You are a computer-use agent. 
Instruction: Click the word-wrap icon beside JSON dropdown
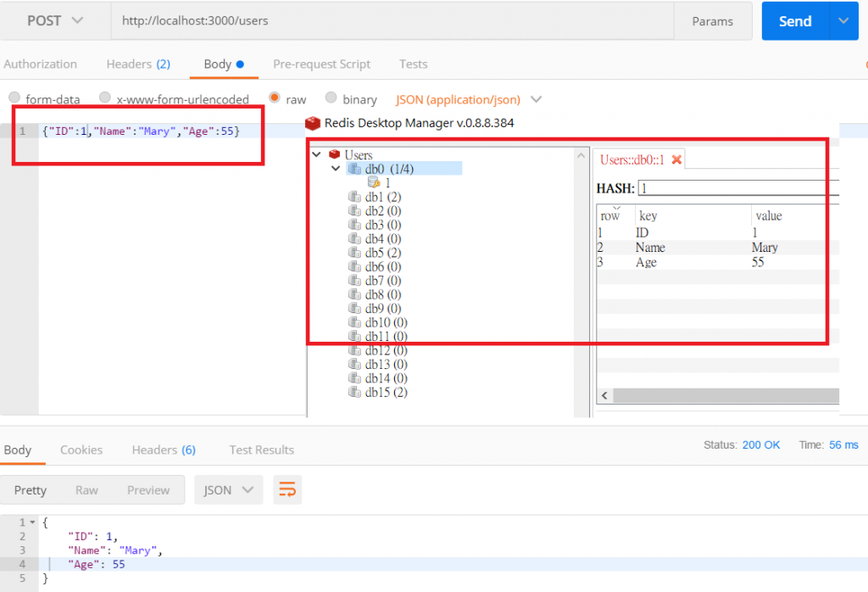[287, 489]
